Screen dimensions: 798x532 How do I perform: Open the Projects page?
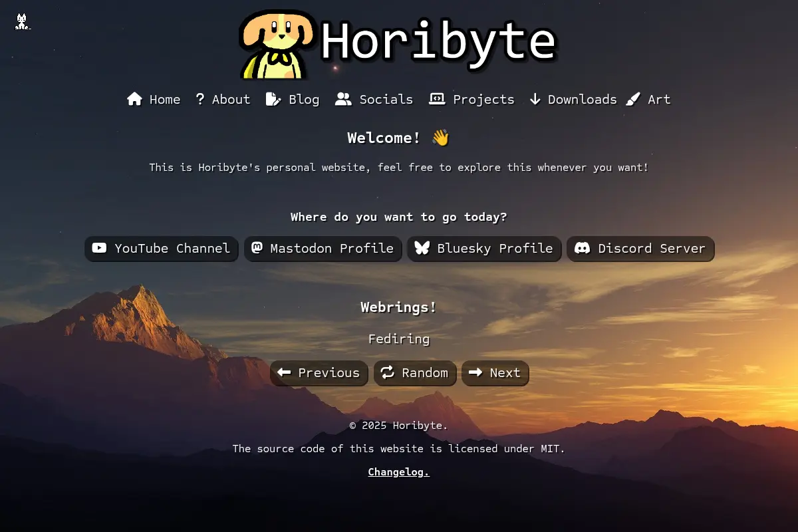[472, 99]
